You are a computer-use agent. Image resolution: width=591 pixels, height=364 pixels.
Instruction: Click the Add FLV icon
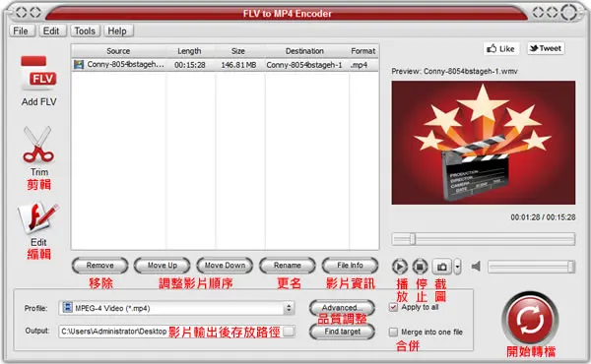click(38, 74)
